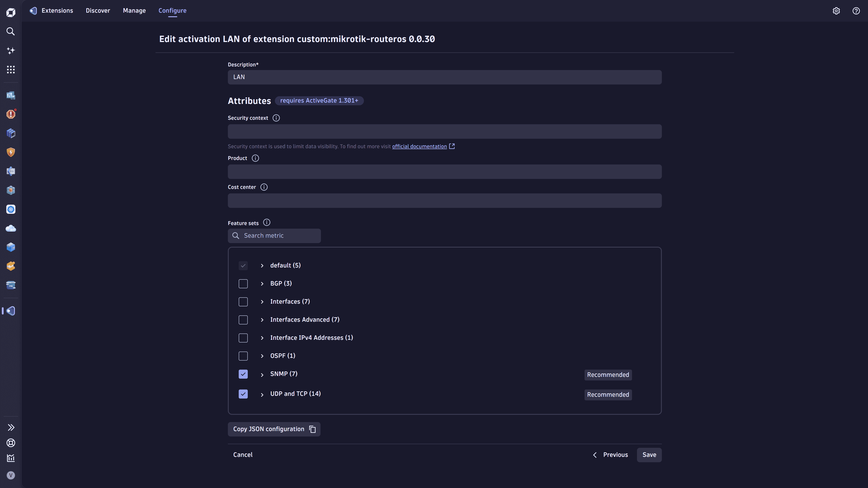Open the support lifebuoy icon
Image resolution: width=868 pixels, height=488 pixels.
coord(11,443)
